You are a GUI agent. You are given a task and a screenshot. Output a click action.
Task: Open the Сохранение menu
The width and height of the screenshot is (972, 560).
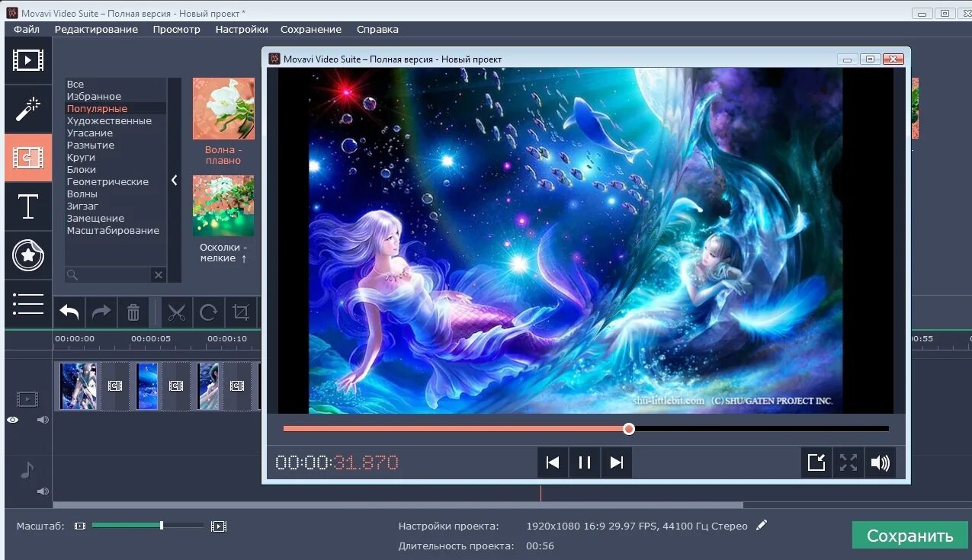[x=311, y=29]
